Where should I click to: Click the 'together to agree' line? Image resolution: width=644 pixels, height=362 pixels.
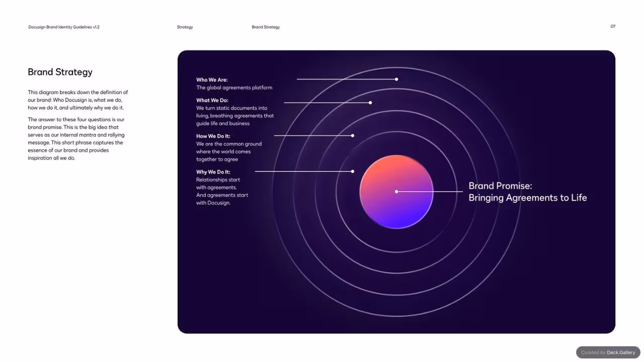[217, 159]
